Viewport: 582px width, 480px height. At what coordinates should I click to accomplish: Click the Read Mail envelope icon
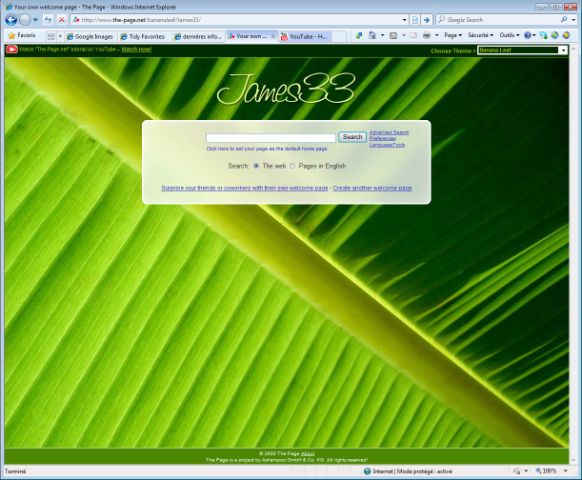tap(413, 36)
